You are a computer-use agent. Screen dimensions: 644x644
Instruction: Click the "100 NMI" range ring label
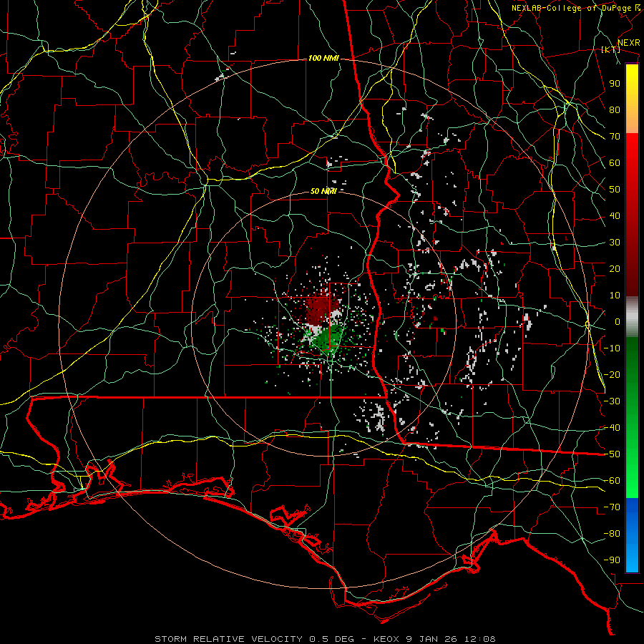323,59
